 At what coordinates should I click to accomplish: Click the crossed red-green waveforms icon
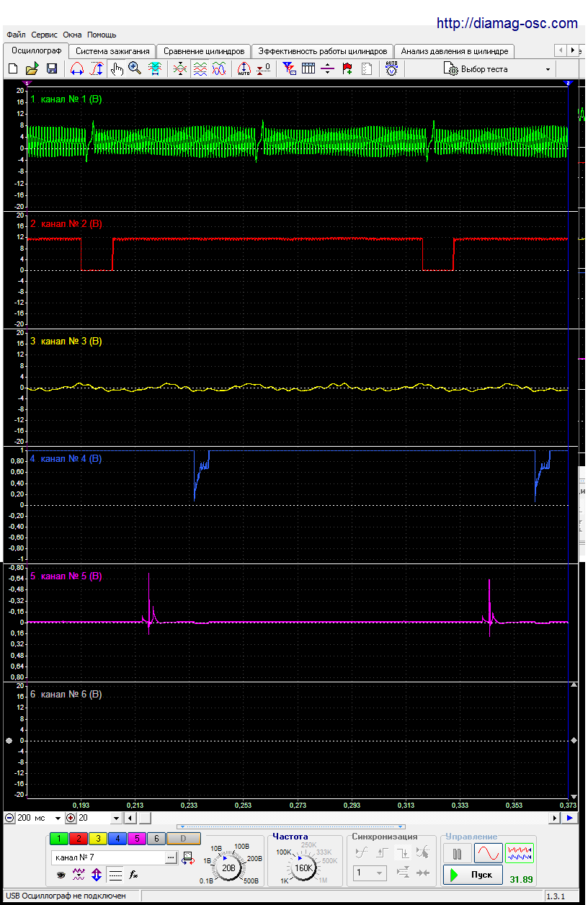click(x=180, y=69)
